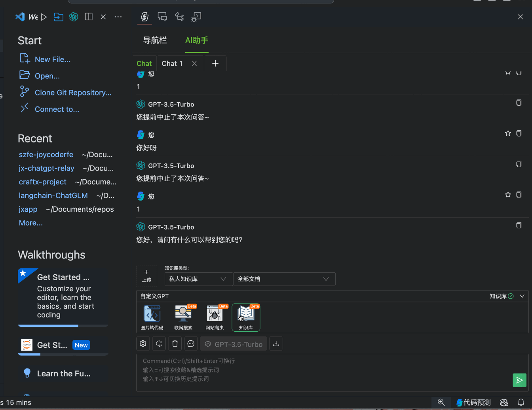This screenshot has height=410, width=532.
Task: Export chat with the download icon
Action: [x=276, y=344]
